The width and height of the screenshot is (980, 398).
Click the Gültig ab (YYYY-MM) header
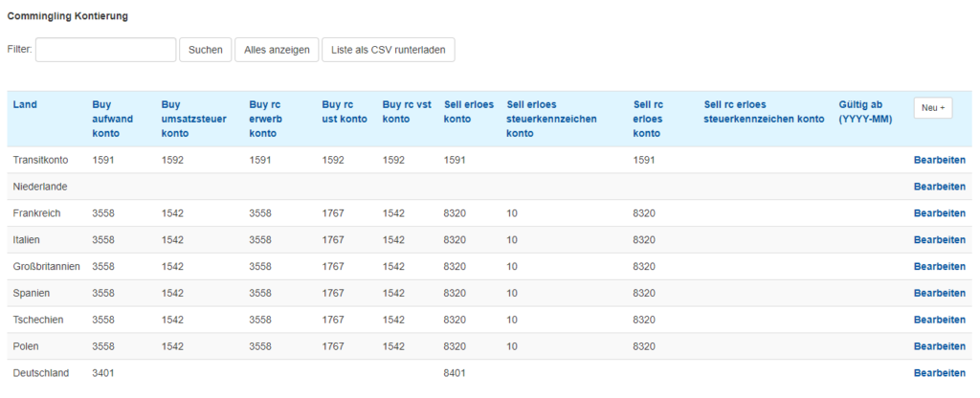click(865, 112)
